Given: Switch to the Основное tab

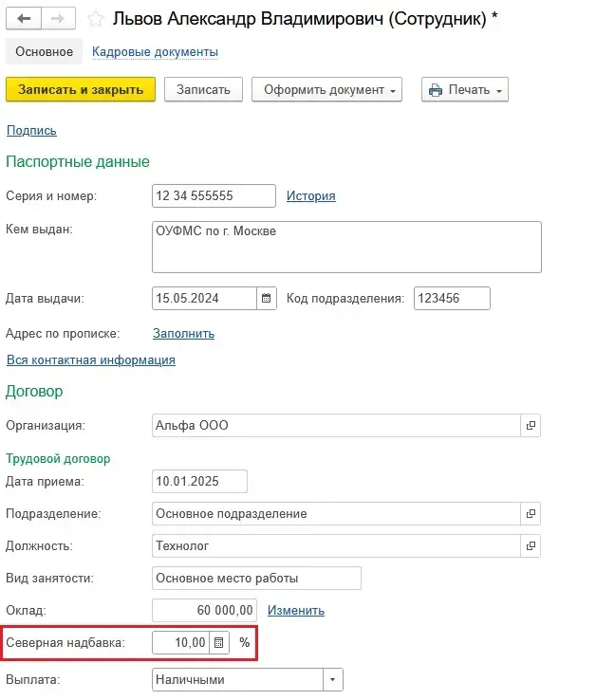Looking at the screenshot, I should (45, 51).
